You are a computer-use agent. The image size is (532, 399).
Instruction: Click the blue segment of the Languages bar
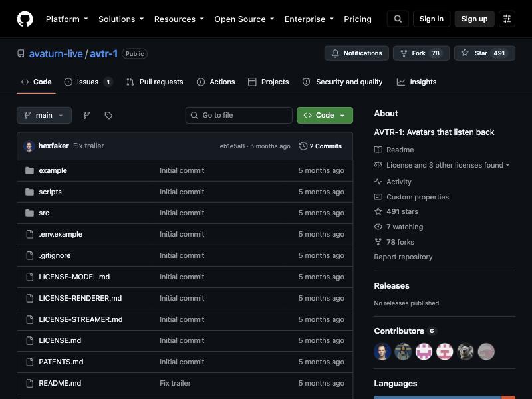point(437,397)
